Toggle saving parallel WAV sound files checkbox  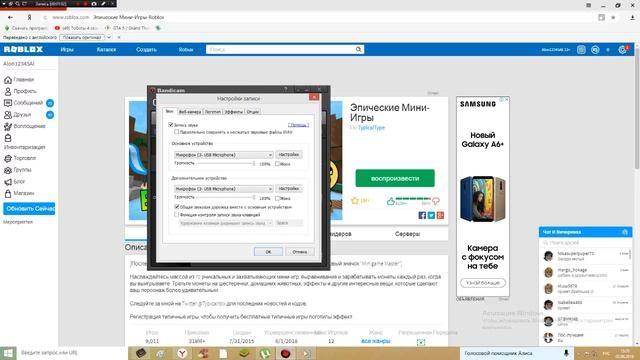177,132
